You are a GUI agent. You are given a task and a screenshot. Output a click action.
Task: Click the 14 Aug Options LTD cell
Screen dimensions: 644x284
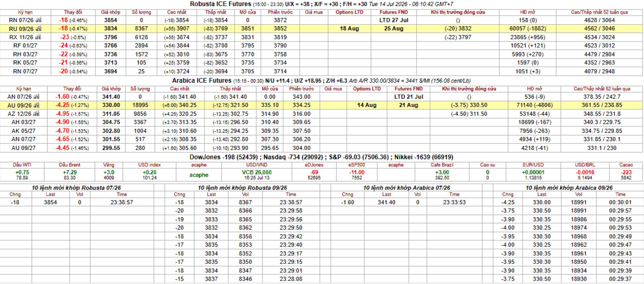[x=367, y=105]
